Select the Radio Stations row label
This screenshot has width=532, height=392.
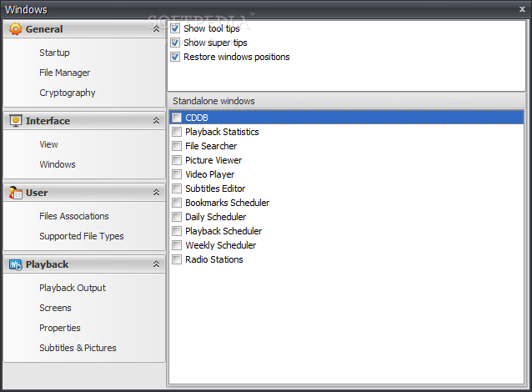tap(214, 259)
